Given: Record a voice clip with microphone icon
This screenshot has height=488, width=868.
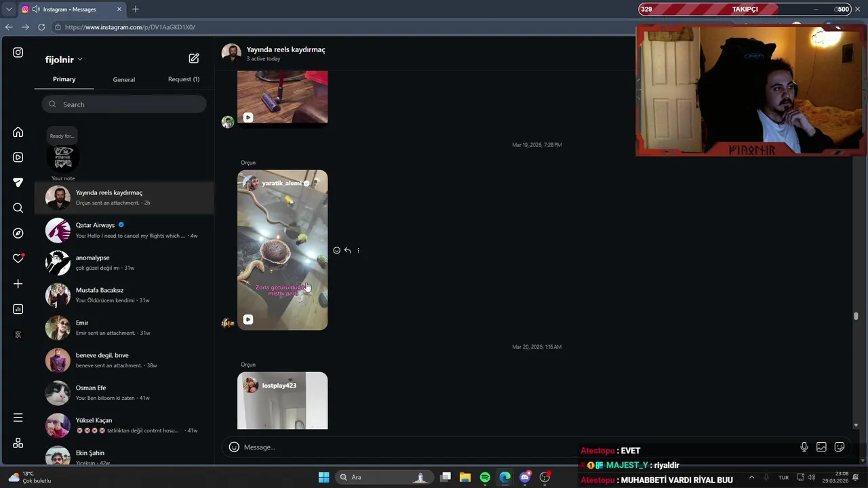Looking at the screenshot, I should coord(804,447).
